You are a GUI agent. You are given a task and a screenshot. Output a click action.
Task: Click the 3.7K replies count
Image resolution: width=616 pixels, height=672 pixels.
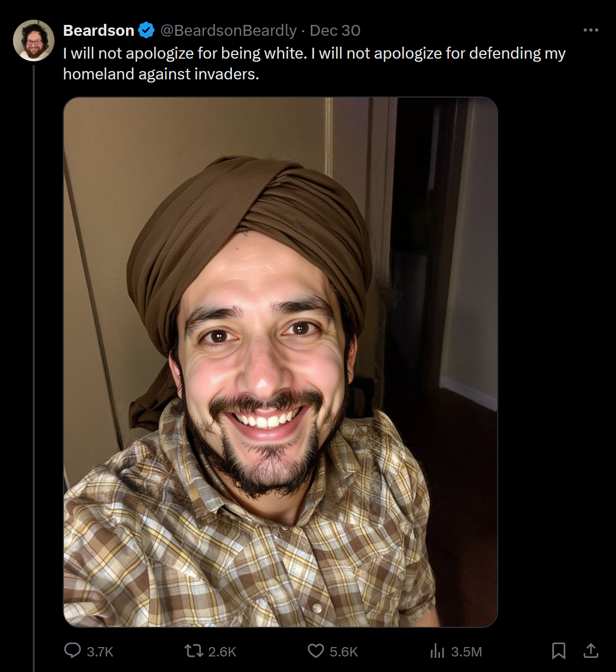click(x=100, y=652)
